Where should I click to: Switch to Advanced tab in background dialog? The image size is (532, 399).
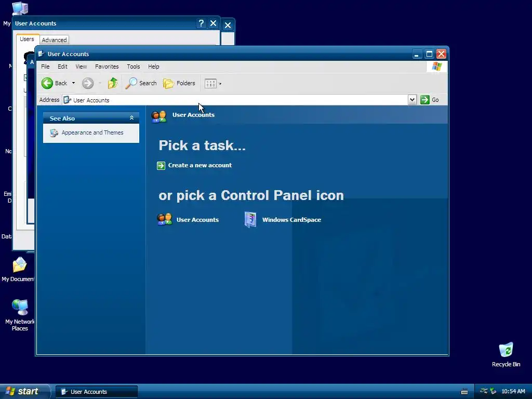tap(54, 40)
